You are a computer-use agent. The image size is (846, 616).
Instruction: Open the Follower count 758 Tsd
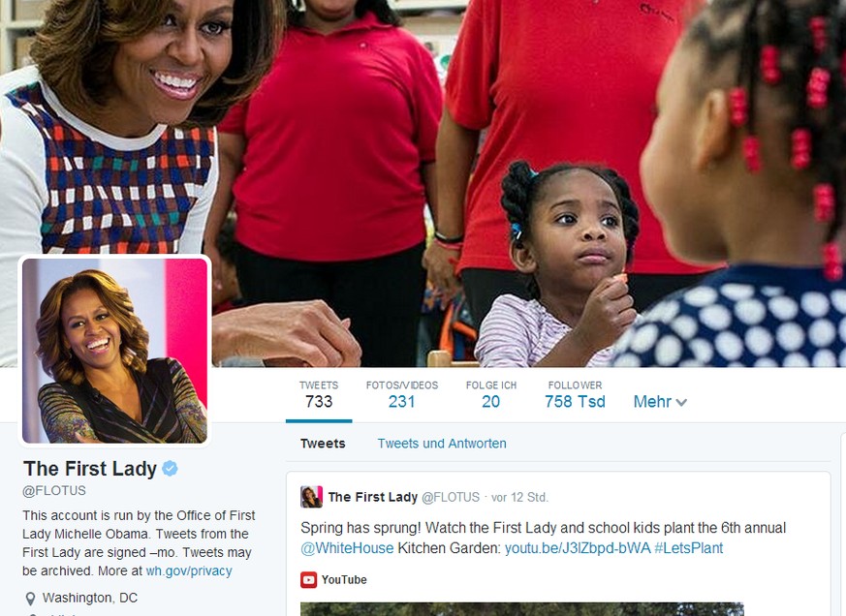click(575, 395)
